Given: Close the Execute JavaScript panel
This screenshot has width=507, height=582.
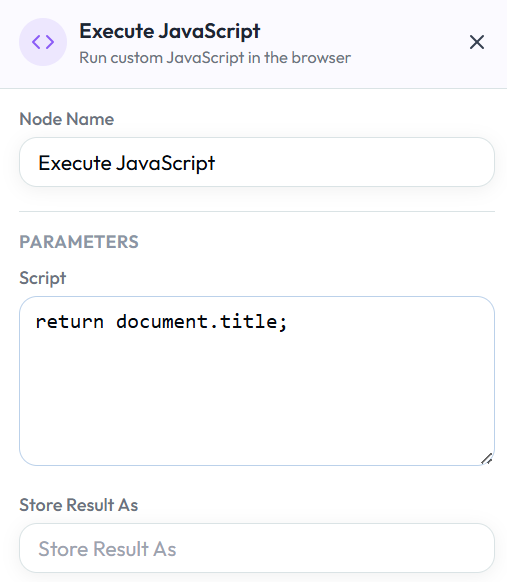Looking at the screenshot, I should coord(477,42).
